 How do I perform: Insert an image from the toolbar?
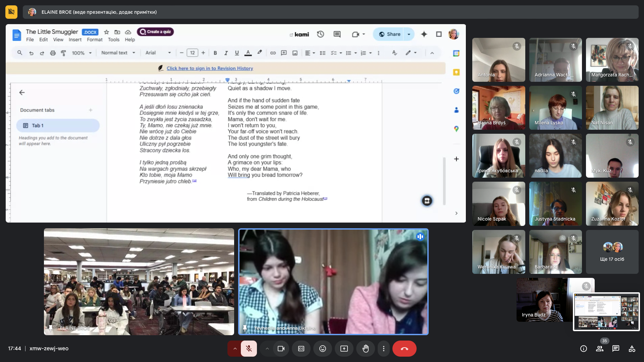click(295, 53)
